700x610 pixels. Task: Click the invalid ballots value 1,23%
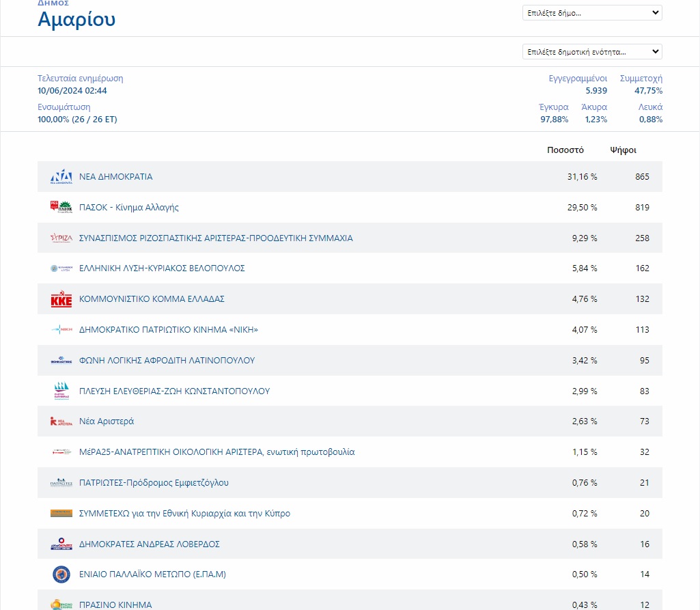click(x=596, y=120)
